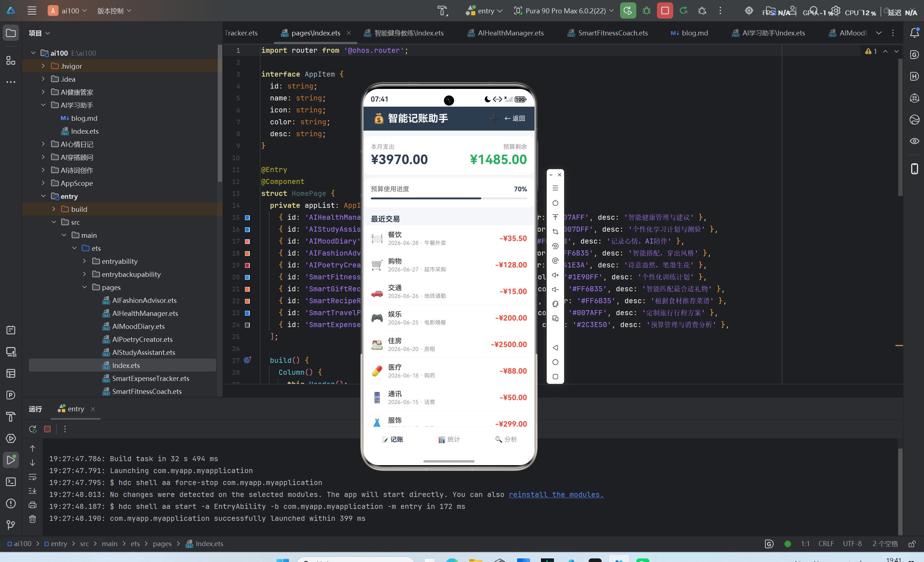Stop the running app via the red stop button
The height and width of the screenshot is (562, 924).
pos(665,11)
